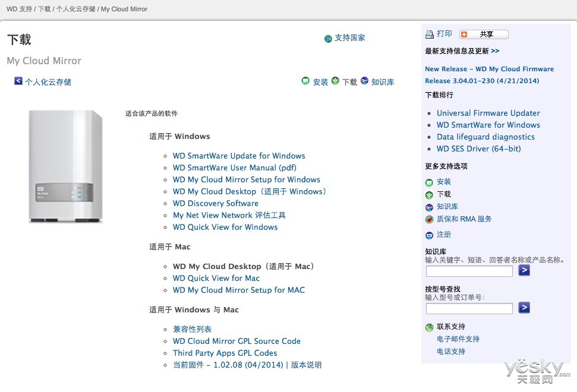577x392 pixels.
Task: Click the printer icon beside 打印
Action: [430, 34]
